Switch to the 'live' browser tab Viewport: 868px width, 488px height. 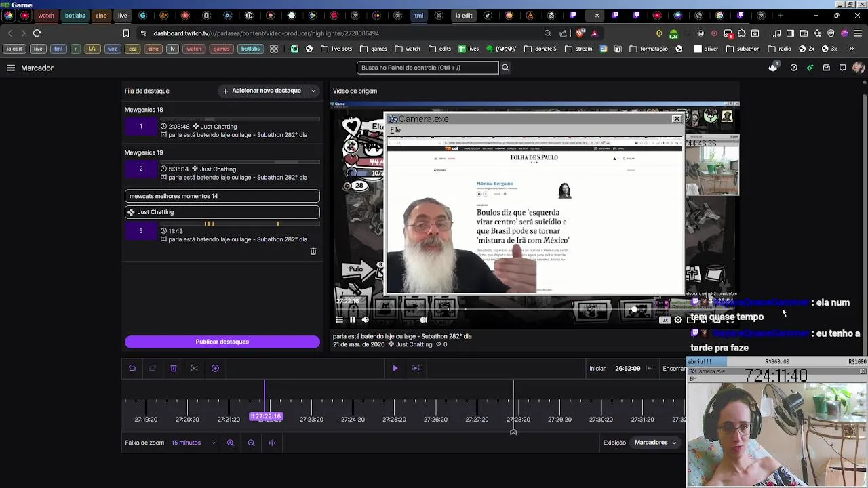[122, 16]
